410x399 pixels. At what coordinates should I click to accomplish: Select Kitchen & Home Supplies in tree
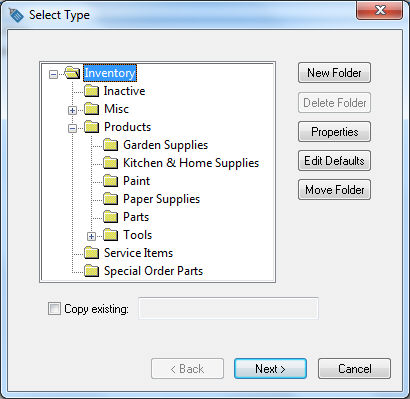191,163
